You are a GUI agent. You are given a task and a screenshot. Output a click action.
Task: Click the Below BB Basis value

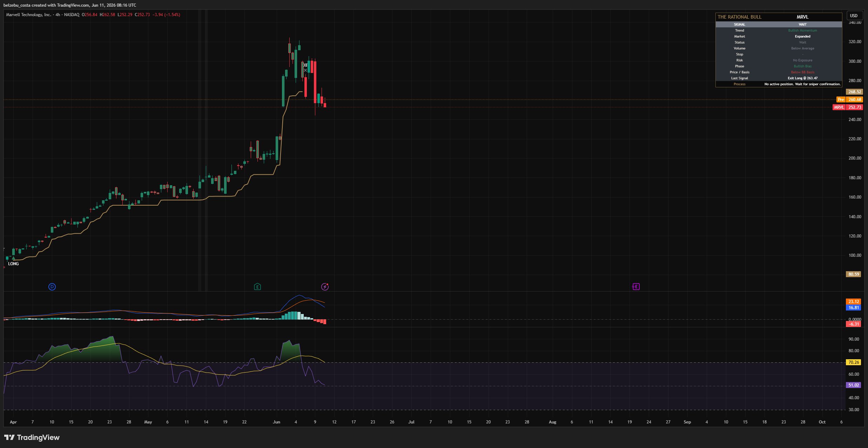(802, 72)
